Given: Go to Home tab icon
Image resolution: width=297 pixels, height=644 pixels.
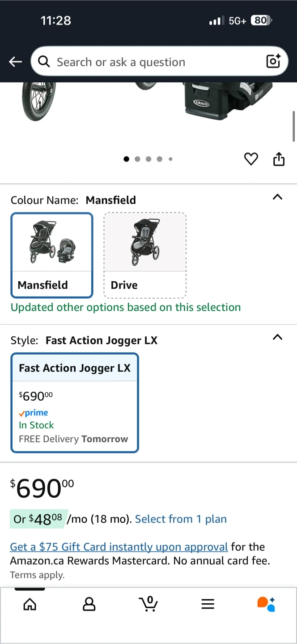Looking at the screenshot, I should (30, 604).
